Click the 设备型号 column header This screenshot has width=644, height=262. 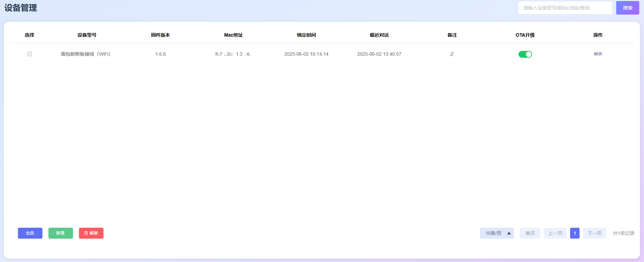coord(87,35)
